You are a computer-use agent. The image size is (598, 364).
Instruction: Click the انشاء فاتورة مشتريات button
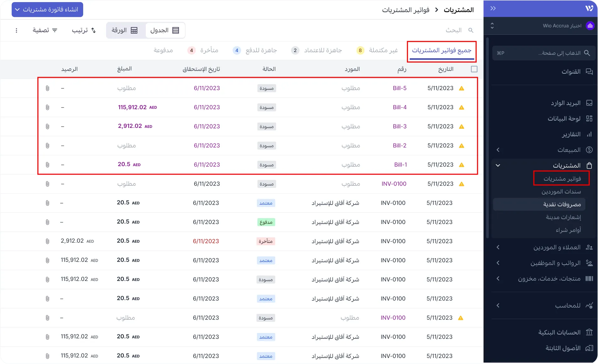pyautogui.click(x=50, y=9)
